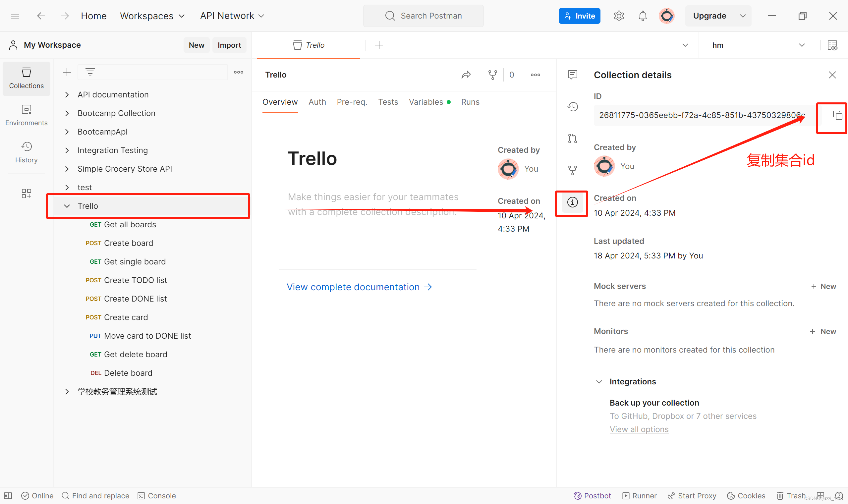Click the Changelog history icon in right sidebar
848x504 pixels.
point(572,107)
